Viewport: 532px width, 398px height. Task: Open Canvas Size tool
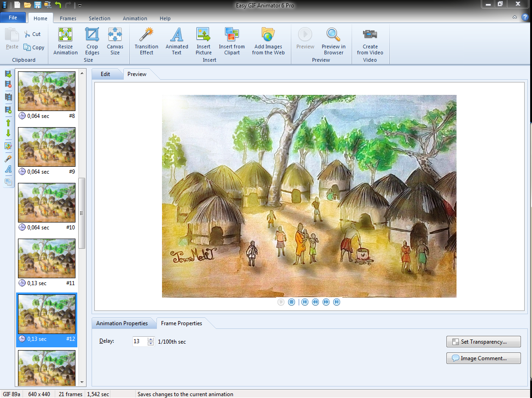click(x=115, y=41)
